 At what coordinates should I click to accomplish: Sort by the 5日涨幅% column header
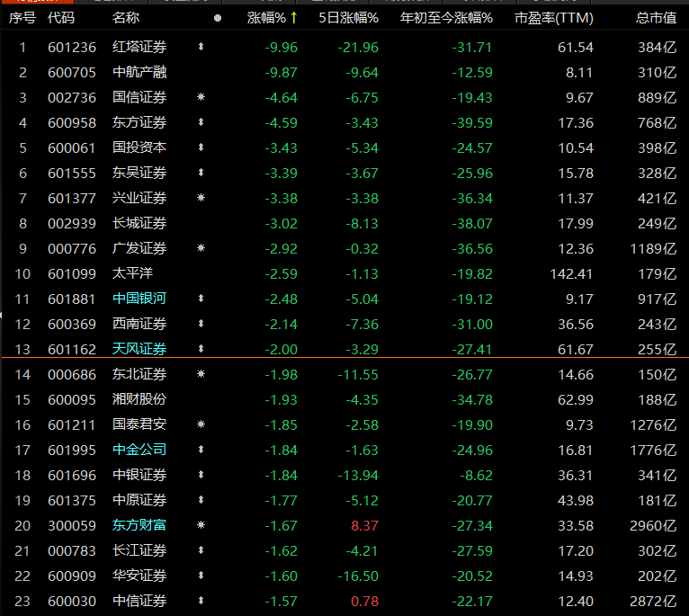[348, 18]
